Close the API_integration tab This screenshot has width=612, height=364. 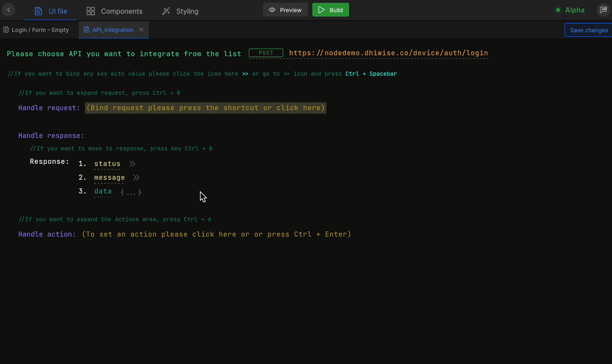click(141, 30)
